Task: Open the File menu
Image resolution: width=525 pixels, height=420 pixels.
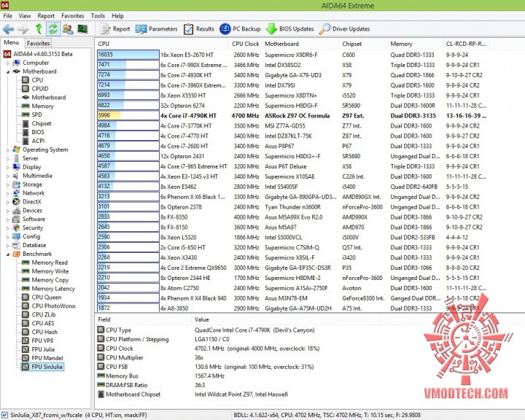Action: click(x=8, y=16)
